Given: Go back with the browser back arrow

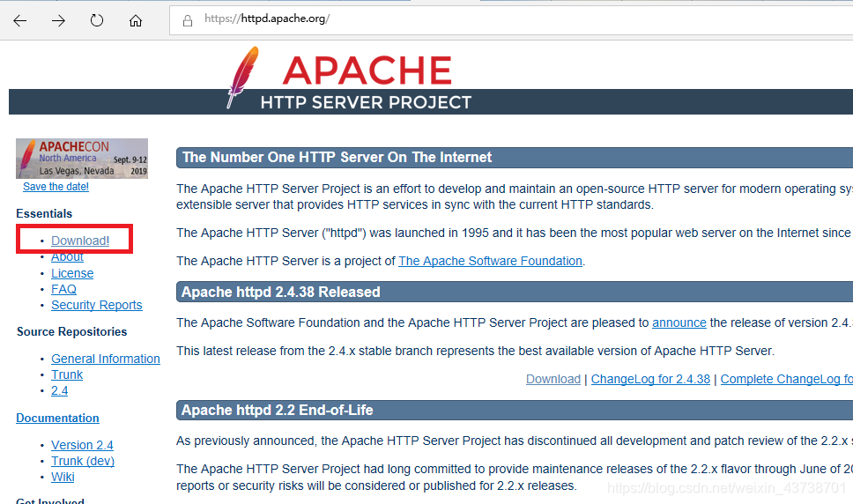Looking at the screenshot, I should pyautogui.click(x=20, y=20).
